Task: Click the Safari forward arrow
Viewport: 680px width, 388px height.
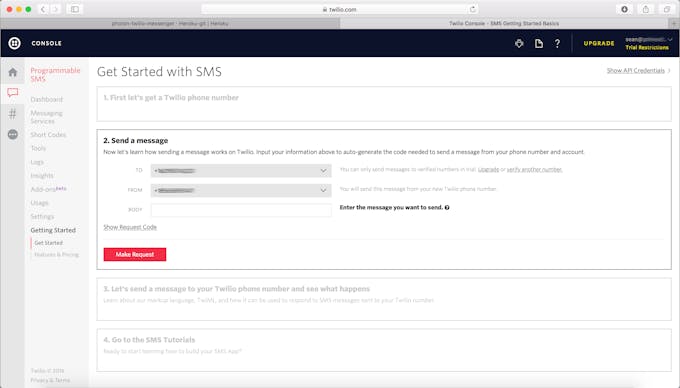Action: [x=55, y=9]
